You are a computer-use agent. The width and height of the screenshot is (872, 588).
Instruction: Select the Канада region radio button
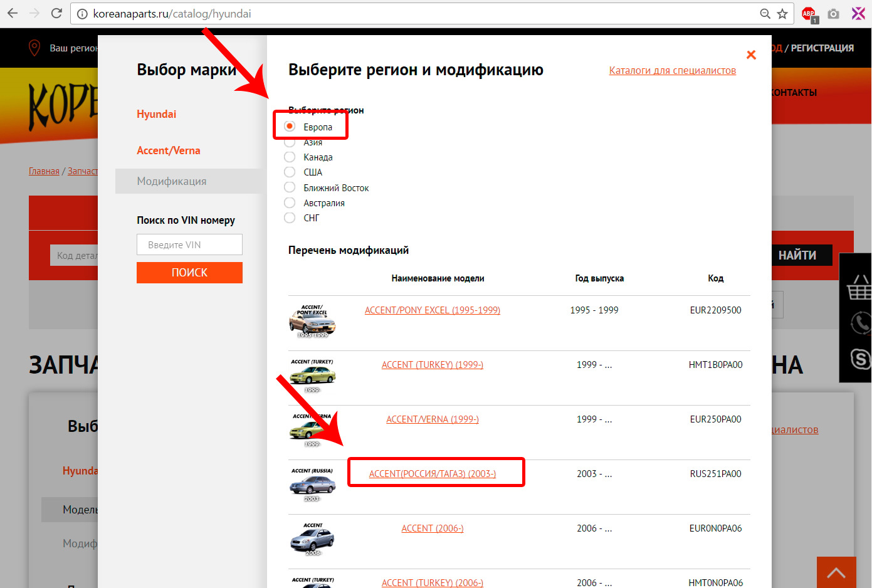[290, 157]
